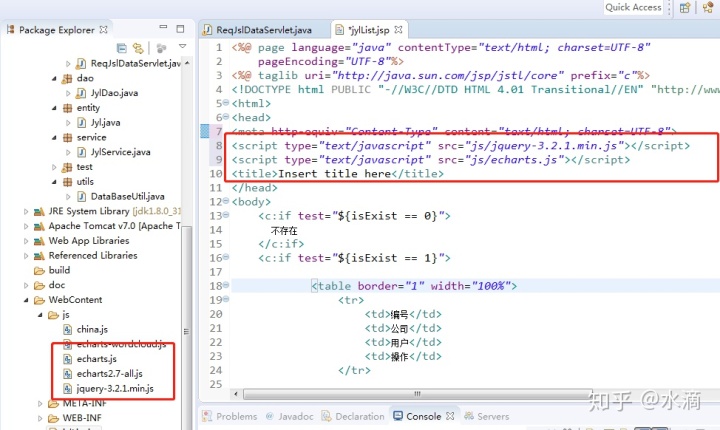Close the Console view tab
The image size is (720, 430).
point(450,416)
